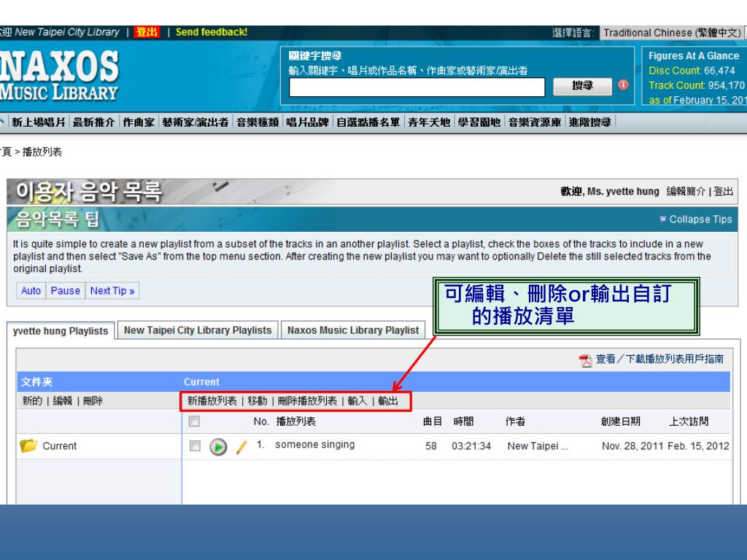Click the 播放列表 column header
Screen dimensions: 747x560
(x=296, y=421)
